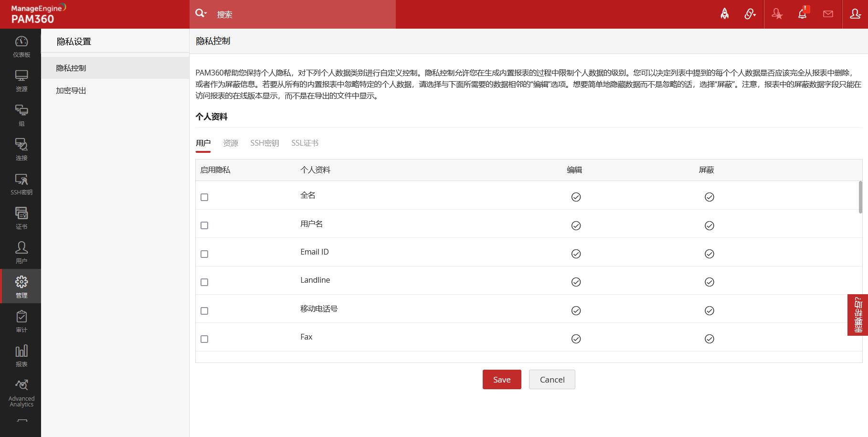Viewport: 868px width, 437px height.
Task: Open the 审计 audit sidebar icon
Action: 21,321
